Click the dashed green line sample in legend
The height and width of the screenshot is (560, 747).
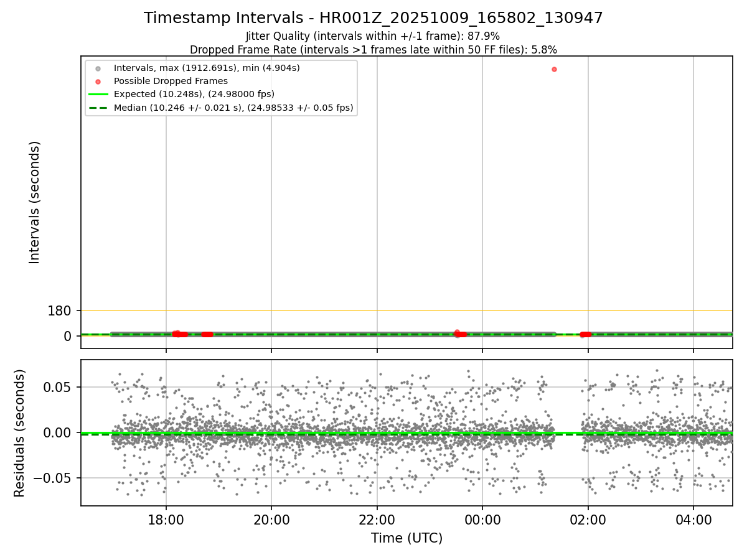tap(98, 108)
